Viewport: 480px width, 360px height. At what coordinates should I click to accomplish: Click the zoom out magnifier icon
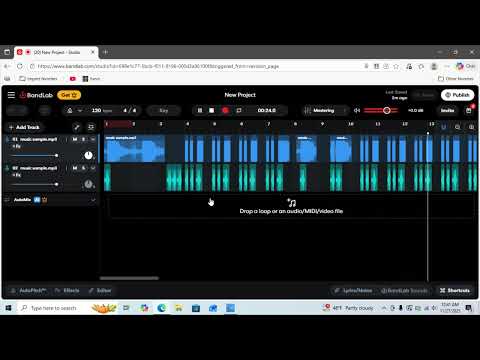[458, 127]
